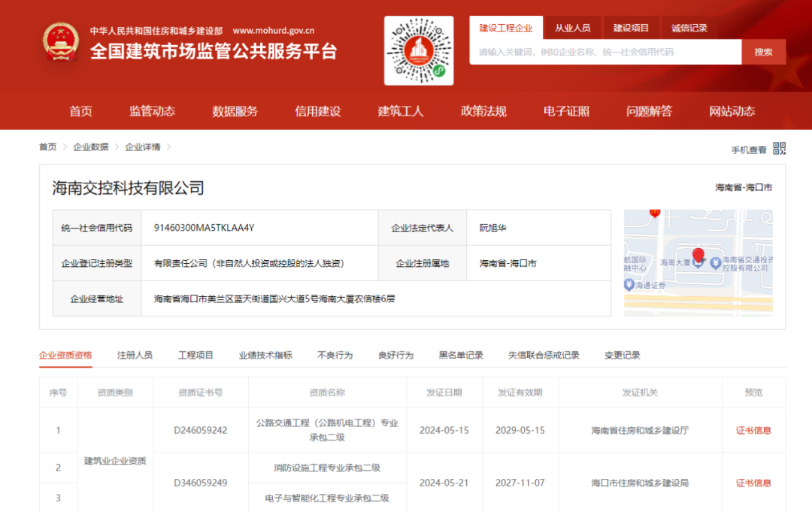Viewport: 812px width, 512px height.
Task: Open the 黑名单记录 tab
Action: (x=461, y=355)
